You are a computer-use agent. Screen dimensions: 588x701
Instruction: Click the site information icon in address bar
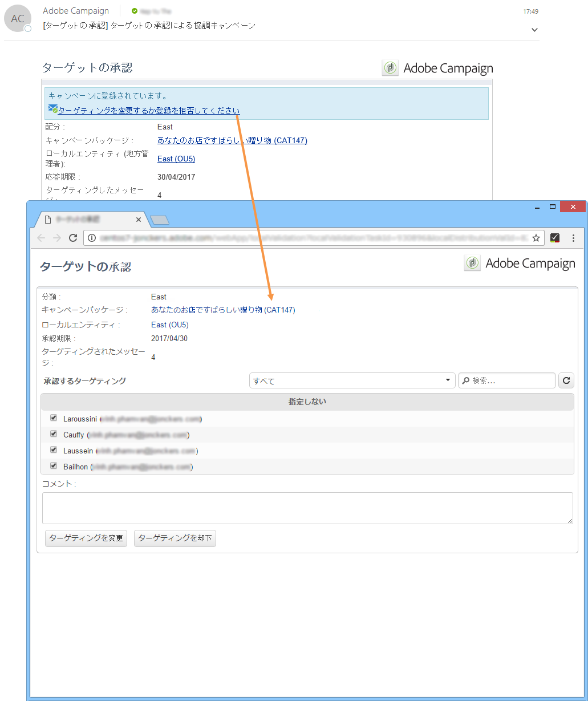(92, 238)
